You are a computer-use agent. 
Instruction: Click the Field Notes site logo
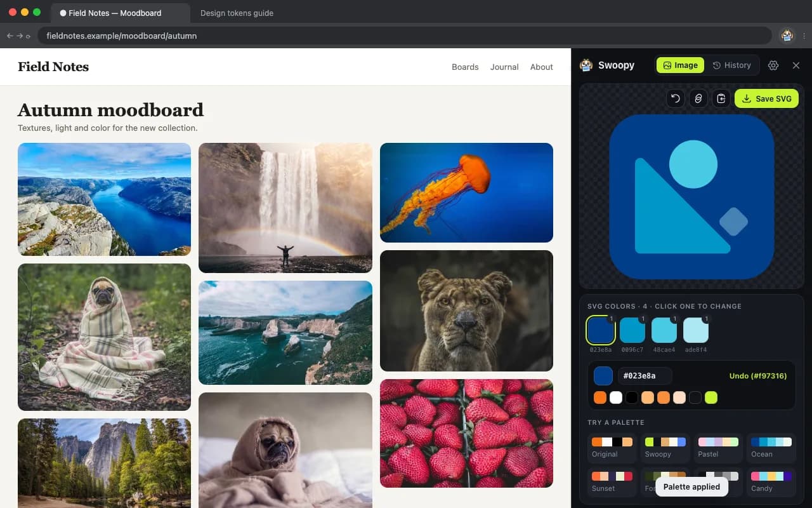[53, 67]
